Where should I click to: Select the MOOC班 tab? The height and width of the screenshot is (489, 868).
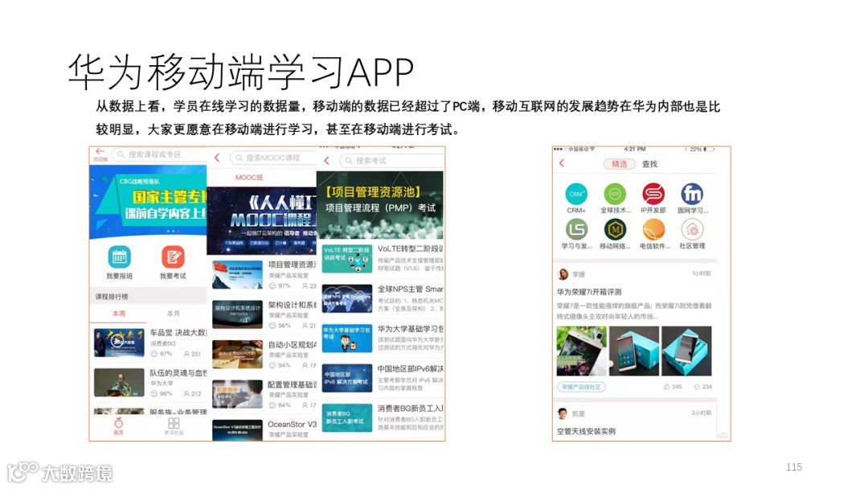pos(249,177)
